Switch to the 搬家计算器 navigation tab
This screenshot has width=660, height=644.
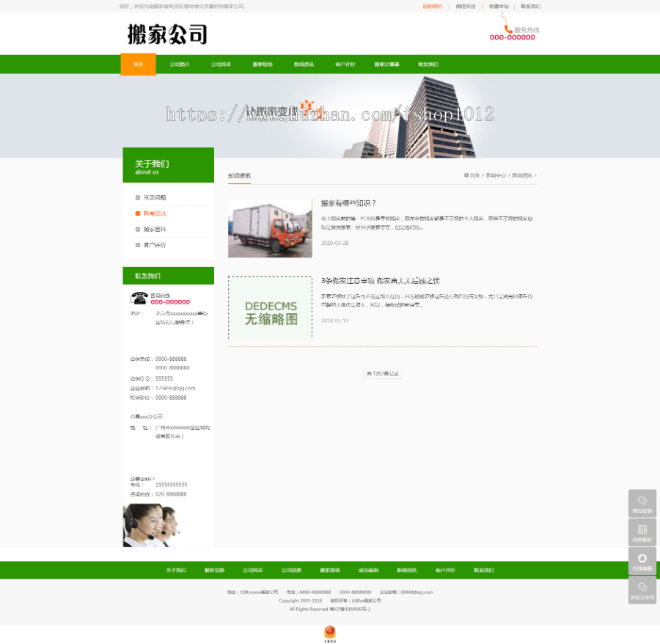click(387, 65)
